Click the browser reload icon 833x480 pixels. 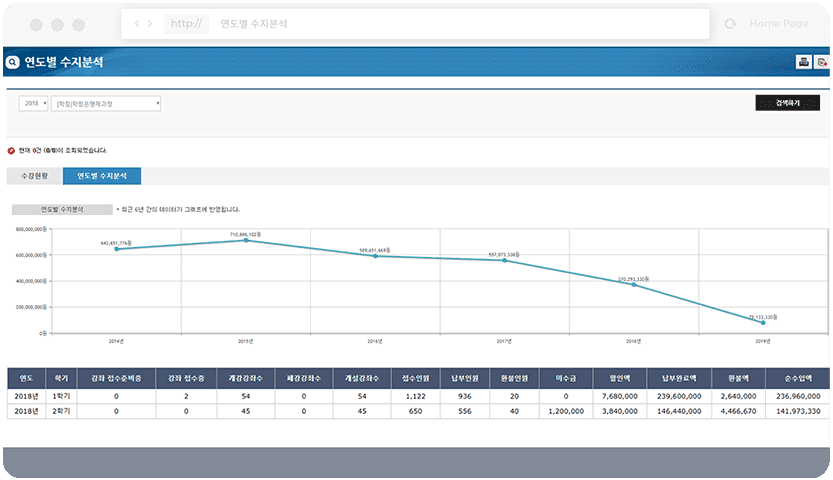[x=730, y=23]
